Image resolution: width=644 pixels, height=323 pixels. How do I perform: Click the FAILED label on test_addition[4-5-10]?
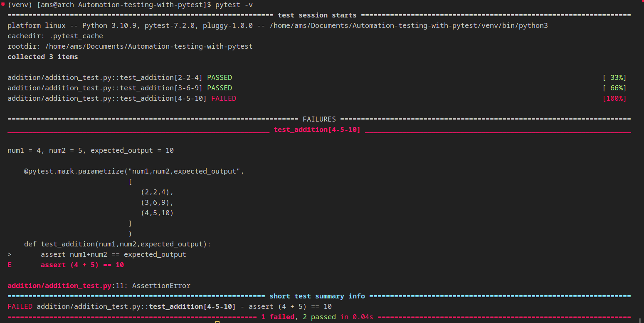[224, 98]
